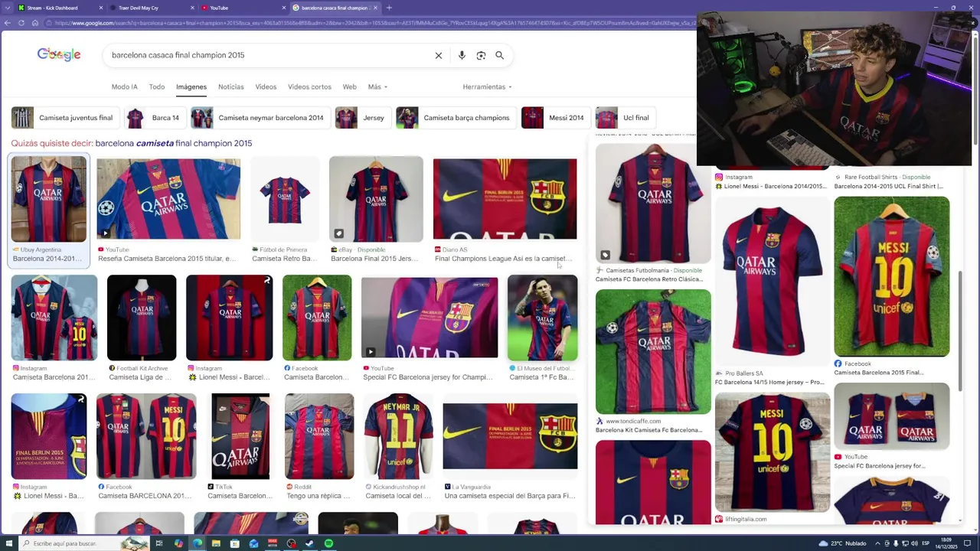Open Diario AS Final Champions League thumbnail
Image resolution: width=980 pixels, height=551 pixels.
[505, 199]
